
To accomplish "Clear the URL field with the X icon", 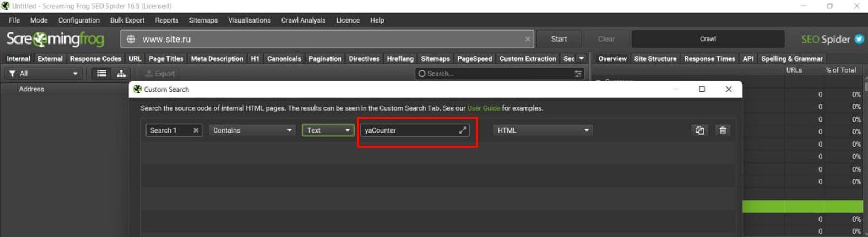I will [x=528, y=39].
